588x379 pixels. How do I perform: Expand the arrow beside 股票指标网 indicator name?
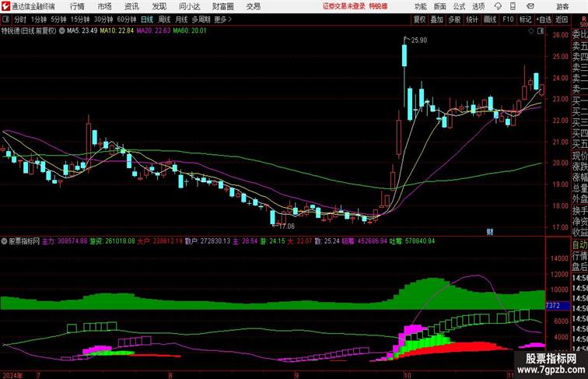coord(5,241)
